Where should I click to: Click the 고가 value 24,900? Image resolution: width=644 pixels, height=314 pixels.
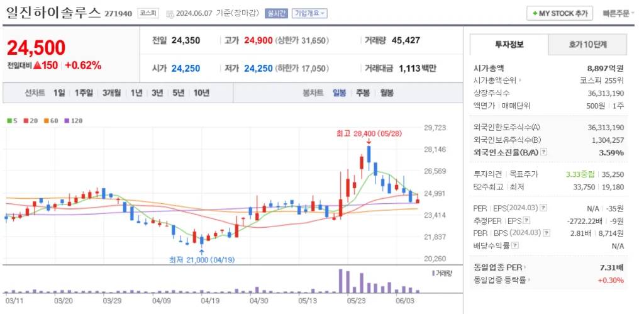click(x=258, y=40)
